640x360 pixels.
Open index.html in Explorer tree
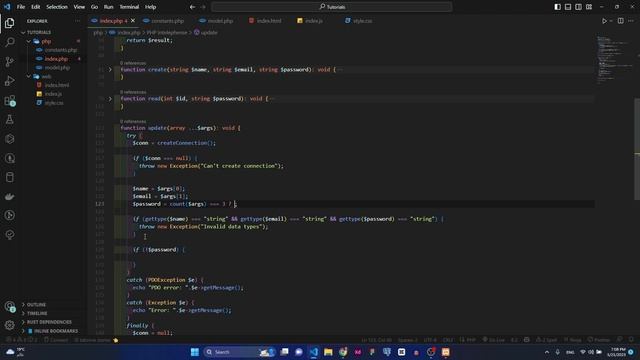57,85
